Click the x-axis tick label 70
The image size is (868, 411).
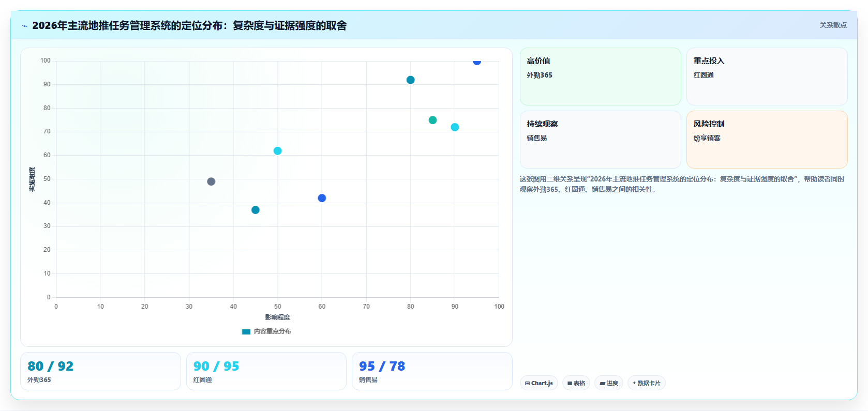[x=366, y=307]
